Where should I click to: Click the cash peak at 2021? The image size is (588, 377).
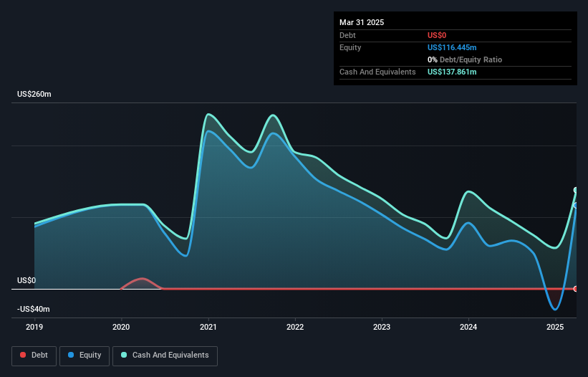pyautogui.click(x=208, y=114)
